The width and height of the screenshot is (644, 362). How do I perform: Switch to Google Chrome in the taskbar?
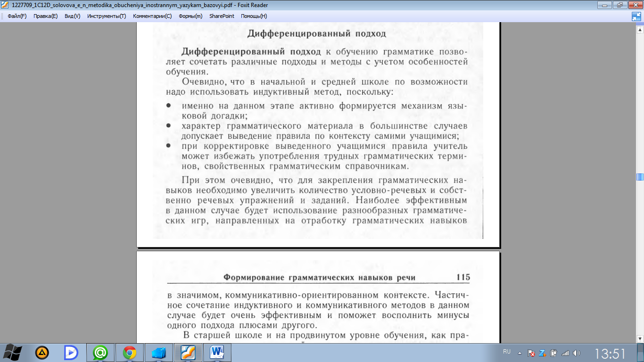coord(130,352)
